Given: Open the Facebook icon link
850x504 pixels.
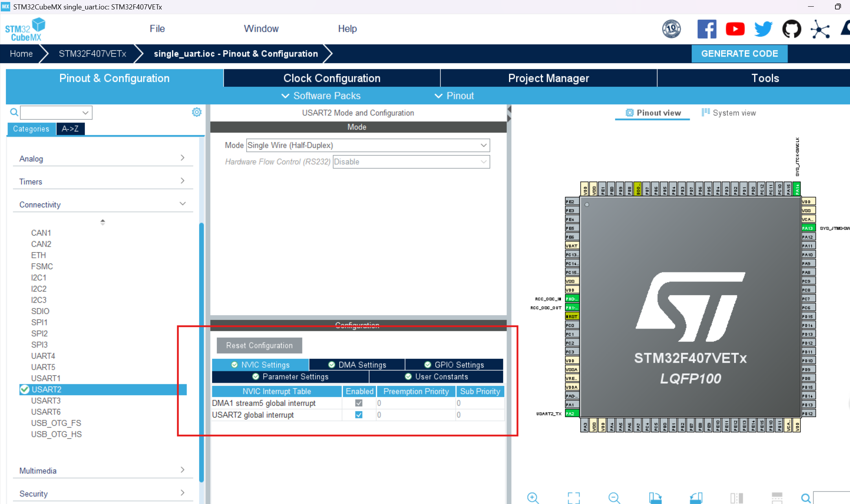Looking at the screenshot, I should [x=707, y=29].
